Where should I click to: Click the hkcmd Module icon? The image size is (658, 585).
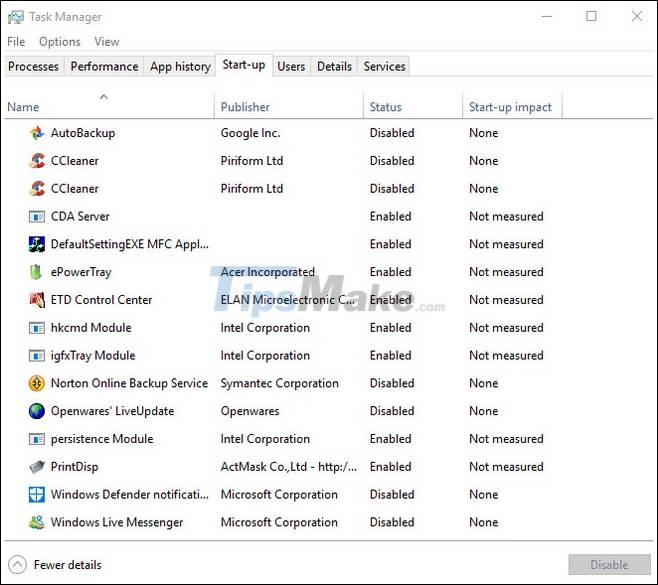coord(37,328)
